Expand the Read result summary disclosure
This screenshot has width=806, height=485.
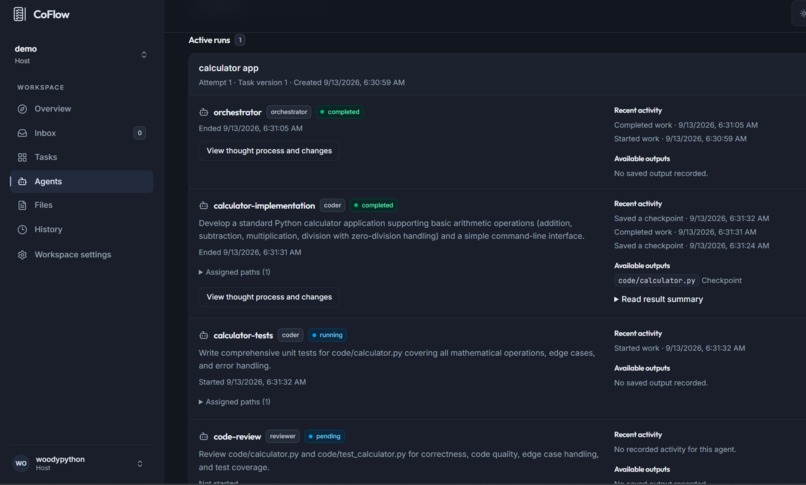[658, 300]
